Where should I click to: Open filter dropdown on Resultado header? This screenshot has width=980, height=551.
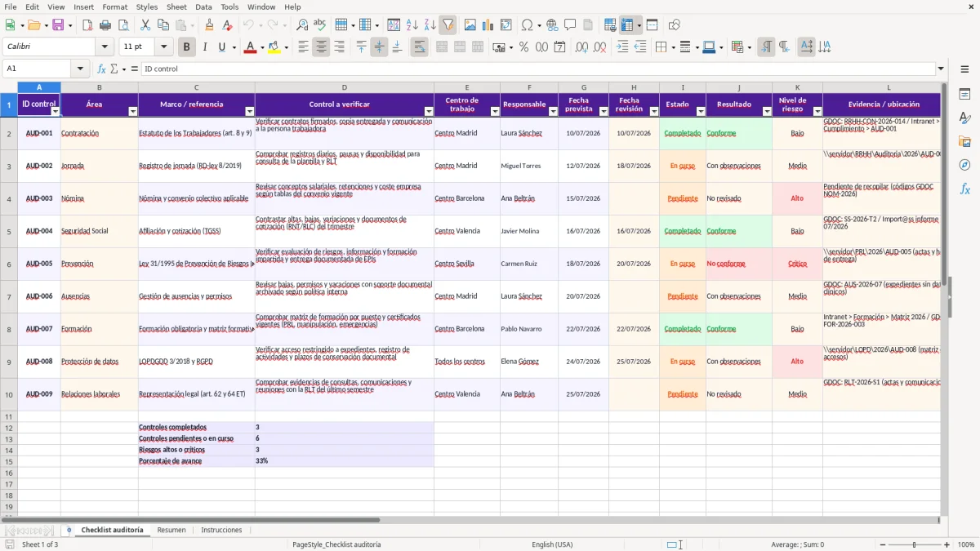click(x=766, y=112)
